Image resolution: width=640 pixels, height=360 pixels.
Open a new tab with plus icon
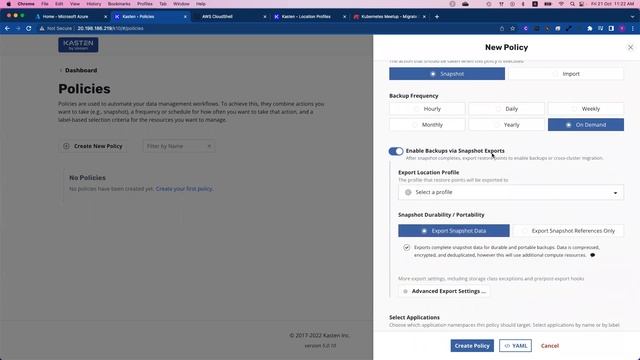(437, 17)
